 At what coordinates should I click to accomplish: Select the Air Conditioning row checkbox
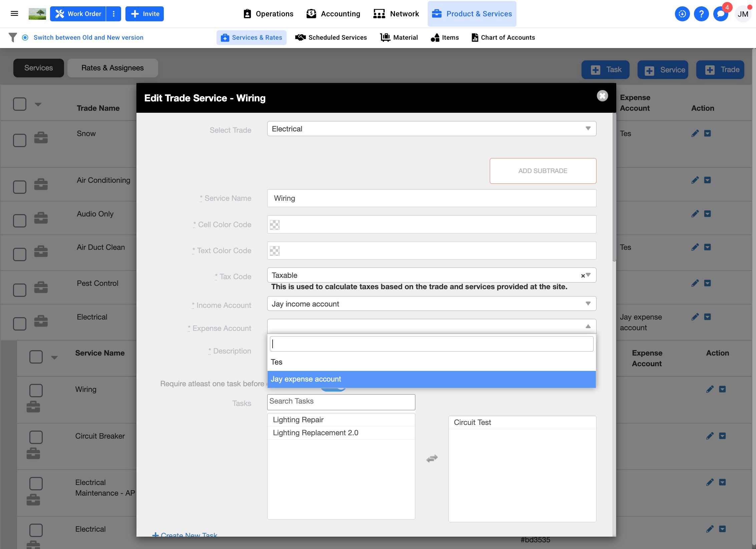point(20,187)
